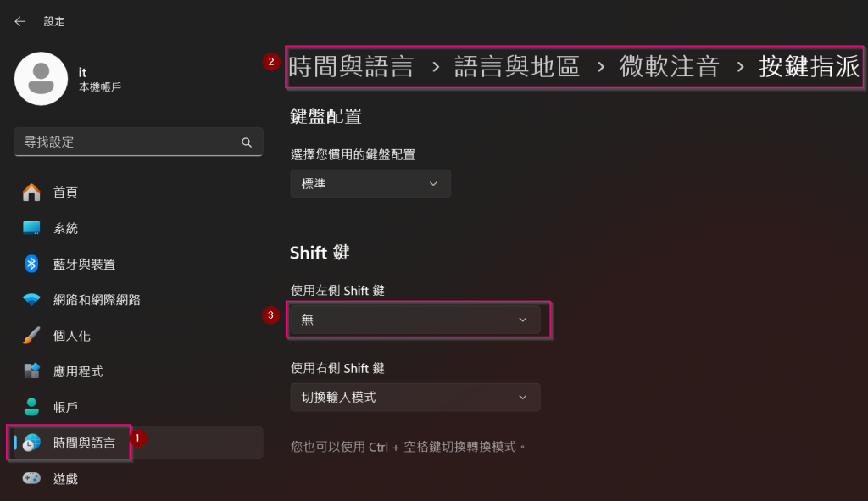Image resolution: width=868 pixels, height=501 pixels.
Task: Select the 系統 monitor icon
Action: pyautogui.click(x=31, y=228)
